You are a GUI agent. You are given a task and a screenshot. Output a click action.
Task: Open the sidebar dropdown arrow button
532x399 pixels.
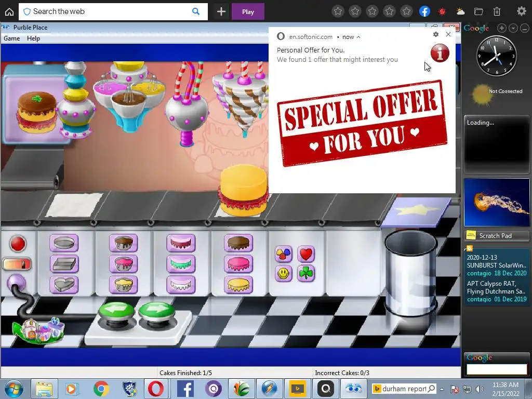[x=513, y=29]
